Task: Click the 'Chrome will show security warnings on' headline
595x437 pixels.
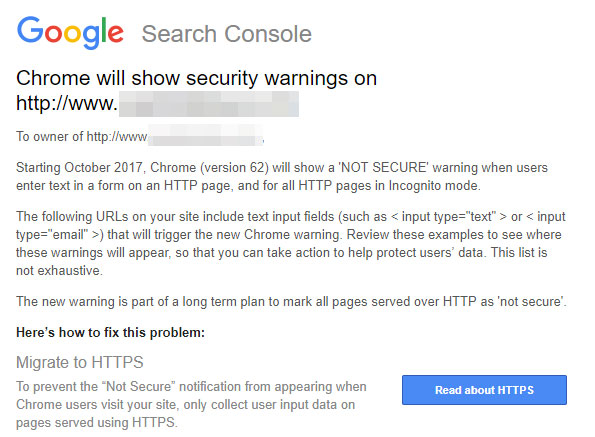Action: point(196,78)
